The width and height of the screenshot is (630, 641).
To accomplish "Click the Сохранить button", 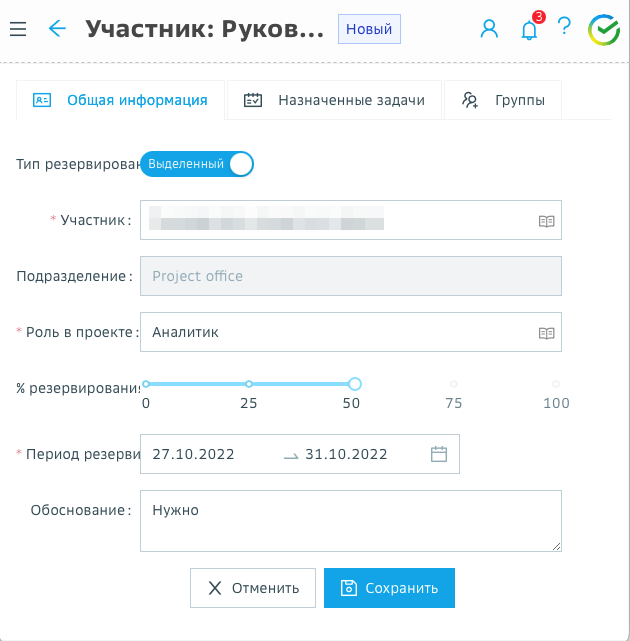I will coord(389,588).
